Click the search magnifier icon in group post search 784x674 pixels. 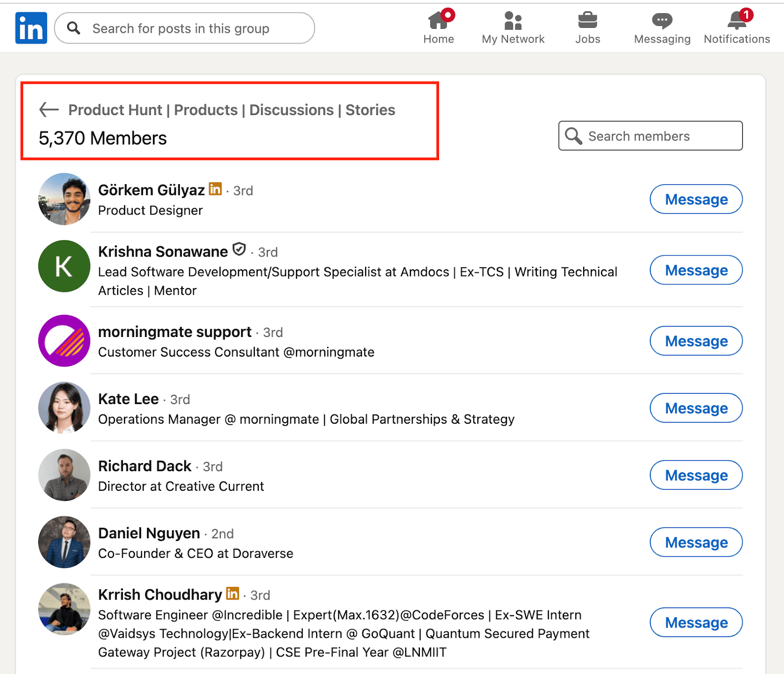pos(73,28)
